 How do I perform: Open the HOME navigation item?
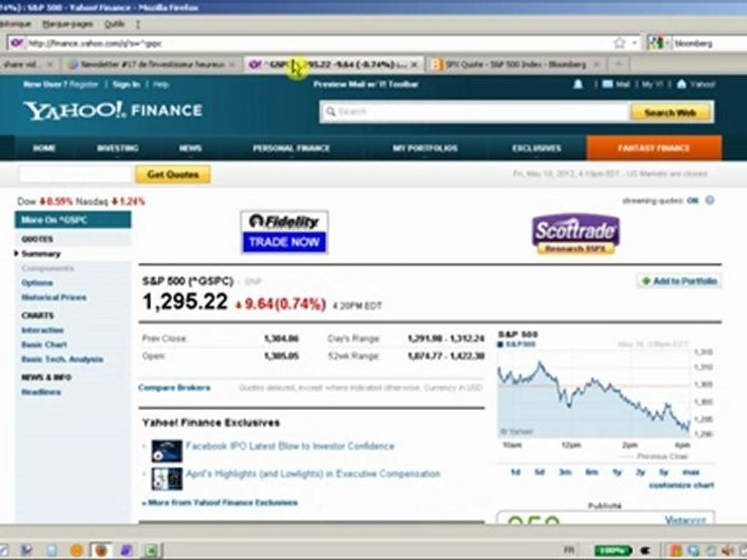44,148
